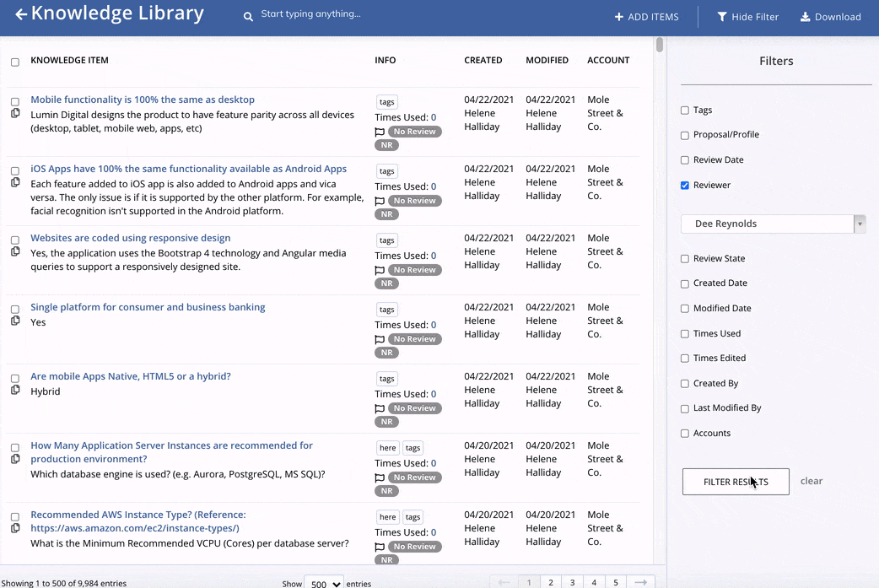Viewport: 879px width, 588px height.
Task: Click copy icon for Single platform banking item
Action: (x=16, y=321)
